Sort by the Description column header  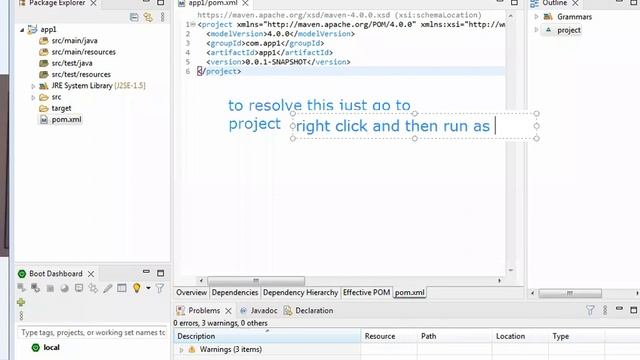click(x=268, y=336)
